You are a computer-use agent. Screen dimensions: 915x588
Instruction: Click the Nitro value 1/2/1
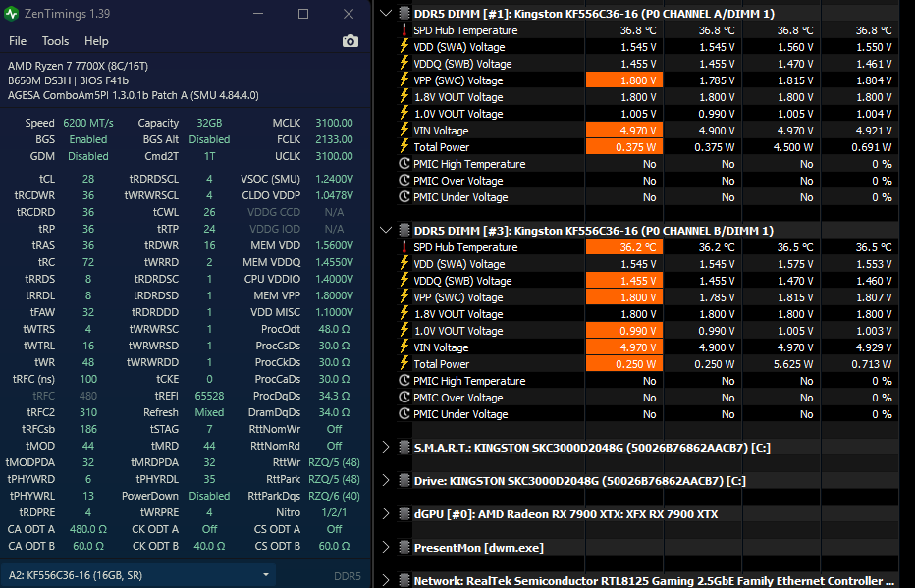coord(334,512)
